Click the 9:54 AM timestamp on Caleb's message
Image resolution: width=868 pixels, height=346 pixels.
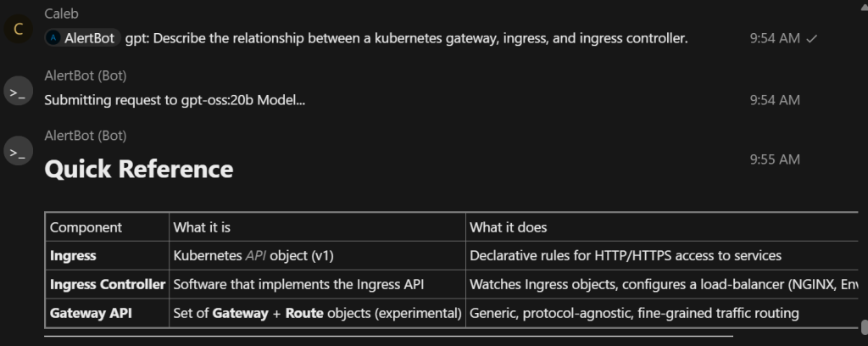[x=775, y=39]
